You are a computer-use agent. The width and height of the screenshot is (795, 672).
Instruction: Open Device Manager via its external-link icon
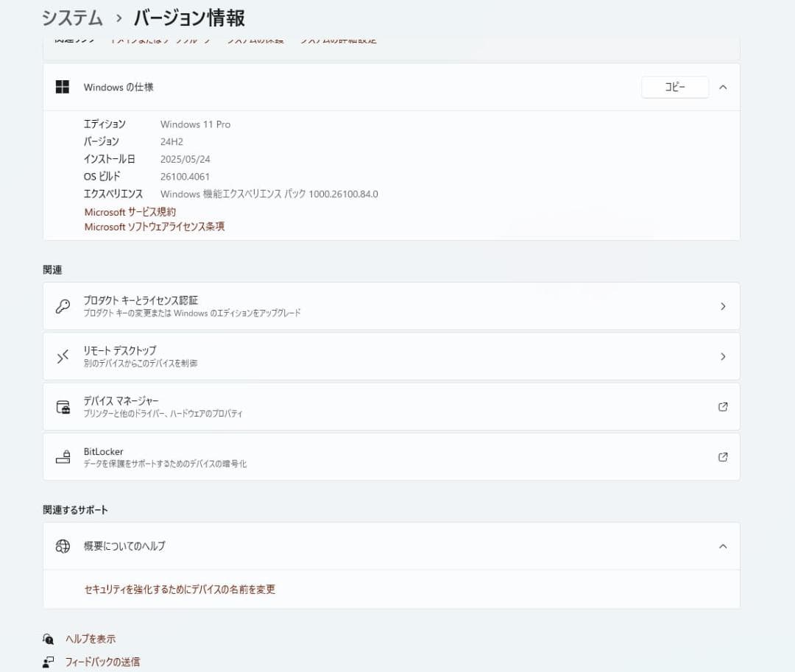(723, 406)
